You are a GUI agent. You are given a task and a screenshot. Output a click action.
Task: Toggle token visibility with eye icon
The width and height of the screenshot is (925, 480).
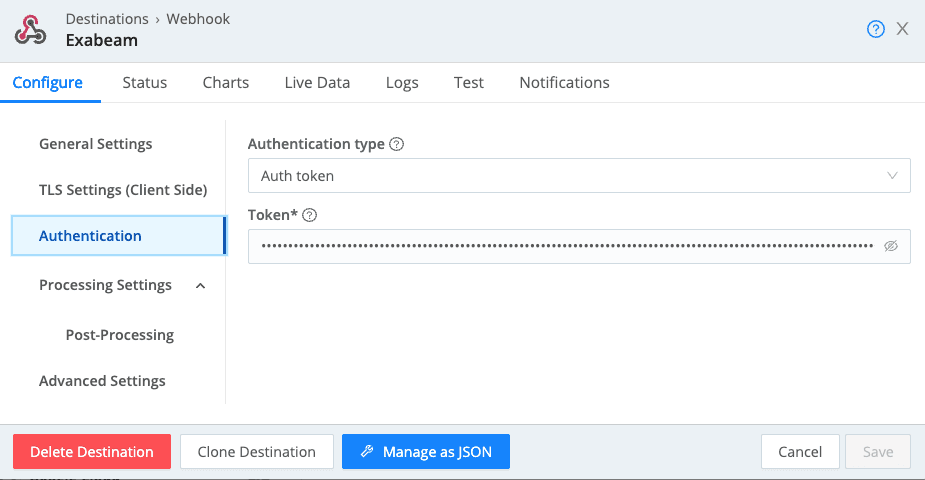coord(891,246)
